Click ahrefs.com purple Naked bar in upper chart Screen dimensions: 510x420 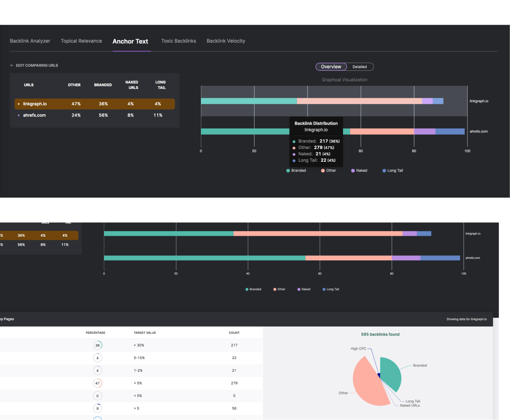point(424,131)
